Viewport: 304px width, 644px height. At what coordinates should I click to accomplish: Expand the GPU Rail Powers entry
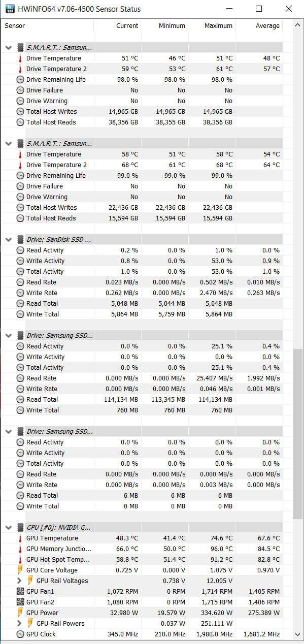tap(19, 623)
